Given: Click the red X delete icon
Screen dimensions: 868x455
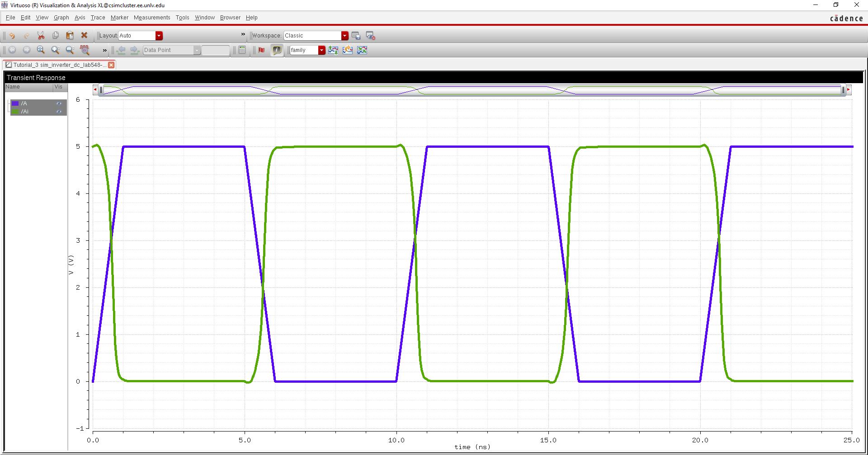Looking at the screenshot, I should pos(84,35).
